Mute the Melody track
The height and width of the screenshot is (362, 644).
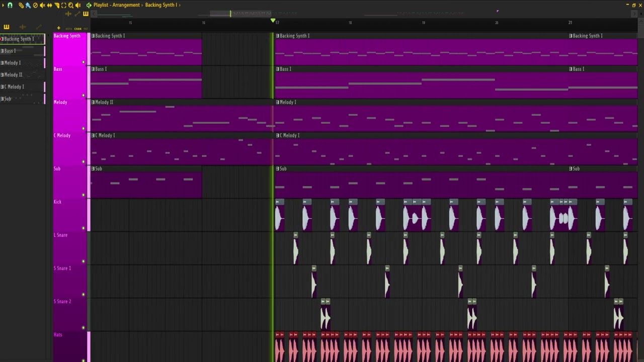pos(84,129)
